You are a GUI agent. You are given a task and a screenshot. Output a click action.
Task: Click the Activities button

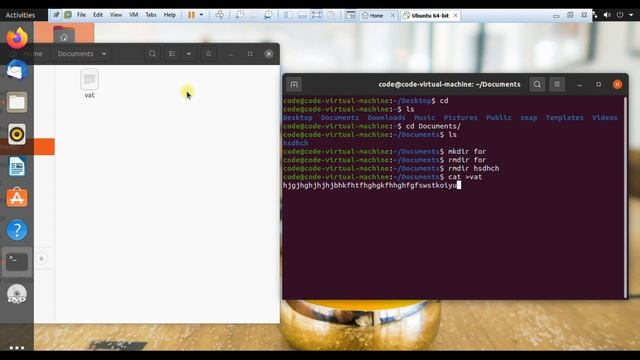click(20, 15)
